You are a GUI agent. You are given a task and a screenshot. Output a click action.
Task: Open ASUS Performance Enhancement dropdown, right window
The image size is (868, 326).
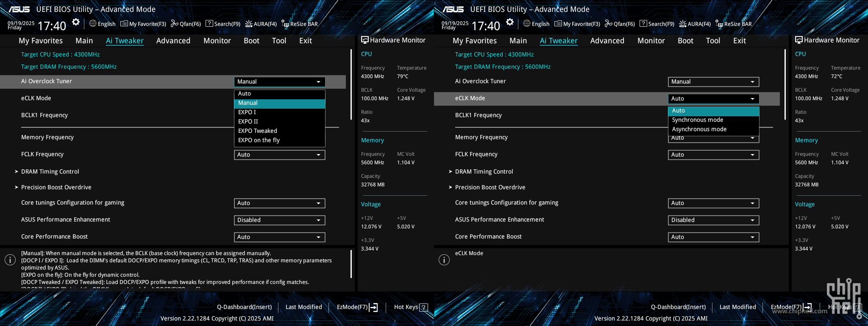point(714,220)
